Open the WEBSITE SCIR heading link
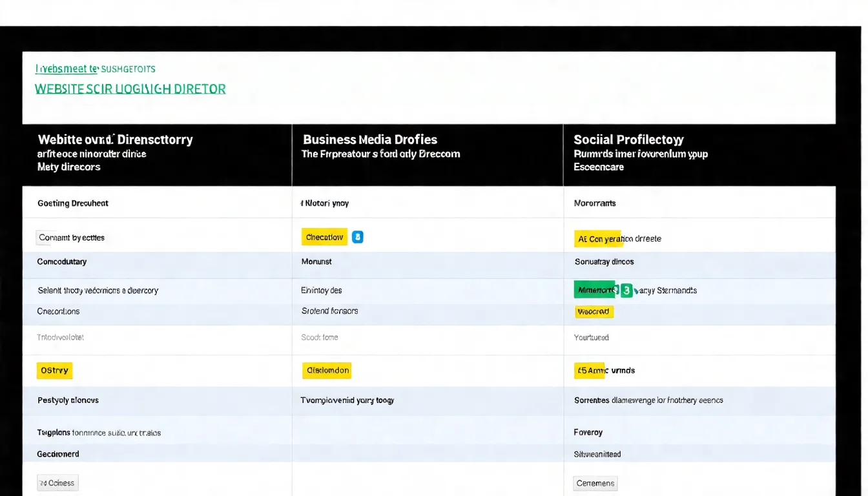 130,89
